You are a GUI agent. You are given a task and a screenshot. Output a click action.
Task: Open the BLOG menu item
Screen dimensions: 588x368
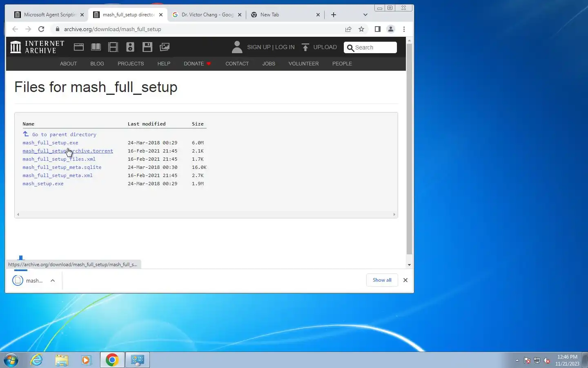pos(97,64)
